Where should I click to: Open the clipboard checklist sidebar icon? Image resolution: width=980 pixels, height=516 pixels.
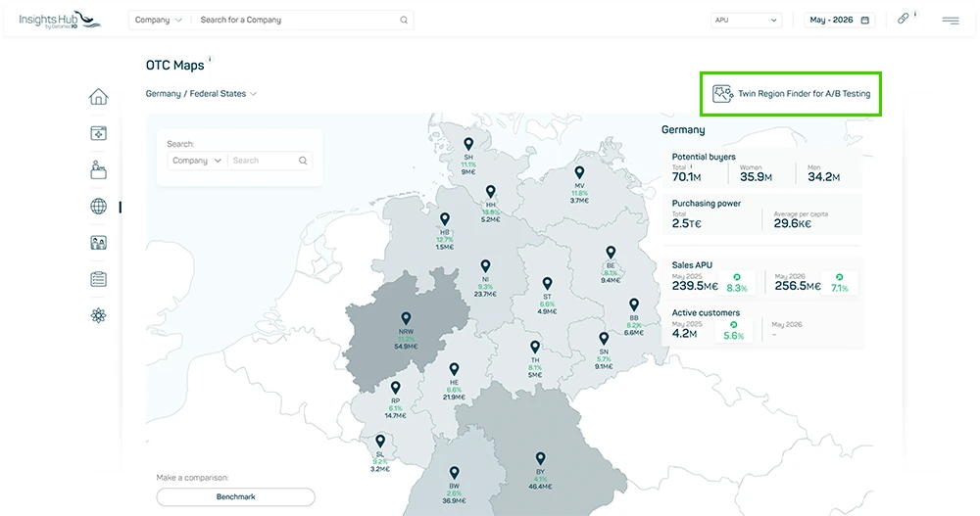tap(98, 279)
